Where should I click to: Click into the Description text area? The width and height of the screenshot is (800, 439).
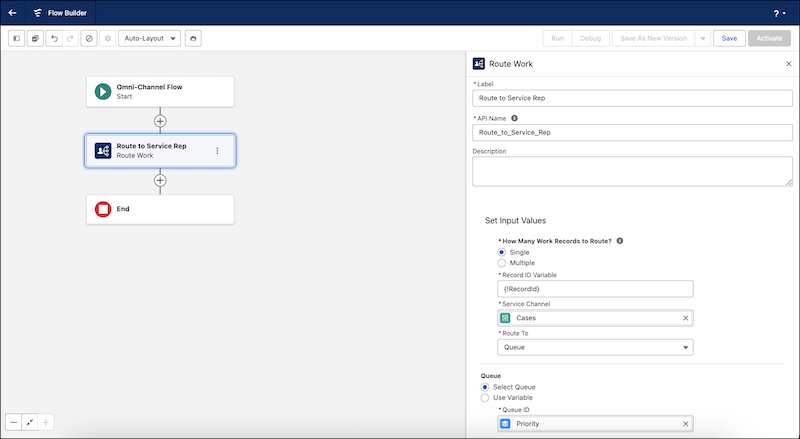tap(632, 171)
